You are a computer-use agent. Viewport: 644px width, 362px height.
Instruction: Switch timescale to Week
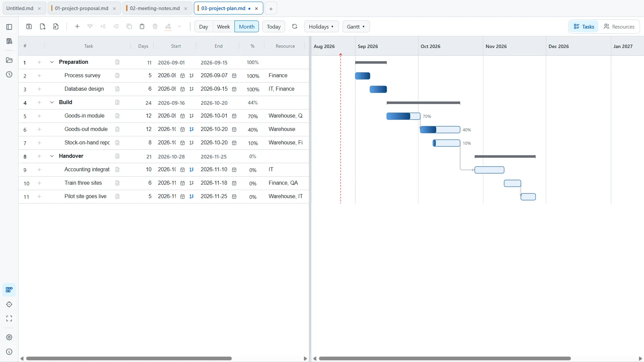(223, 27)
